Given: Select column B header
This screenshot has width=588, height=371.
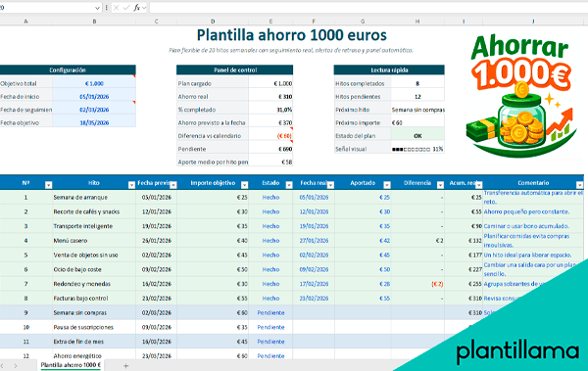Looking at the screenshot, I should point(94,22).
